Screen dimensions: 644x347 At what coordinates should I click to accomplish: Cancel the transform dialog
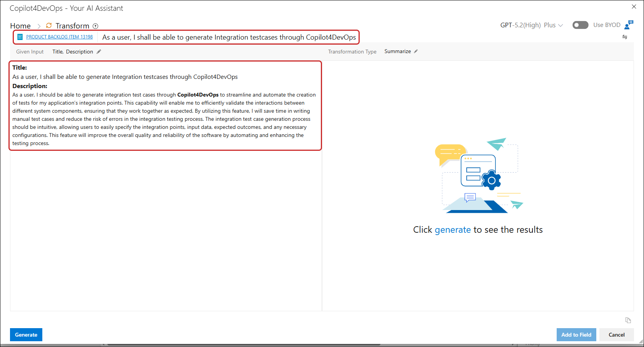coord(616,335)
